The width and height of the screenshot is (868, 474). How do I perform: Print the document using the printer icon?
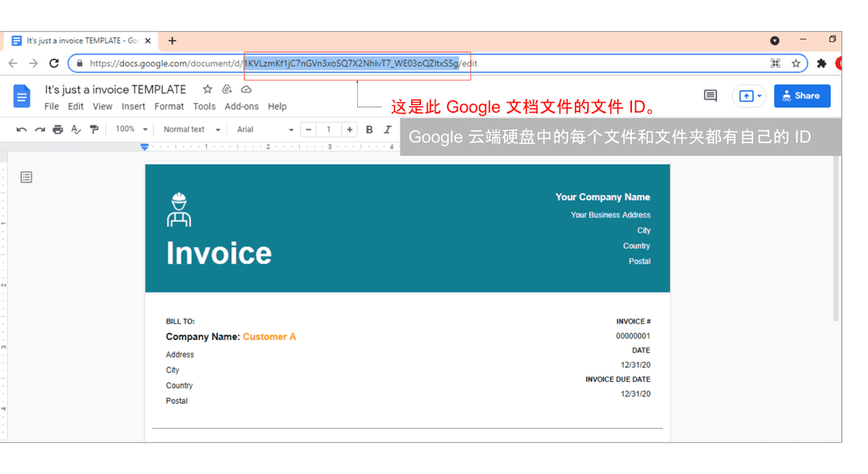(58, 130)
